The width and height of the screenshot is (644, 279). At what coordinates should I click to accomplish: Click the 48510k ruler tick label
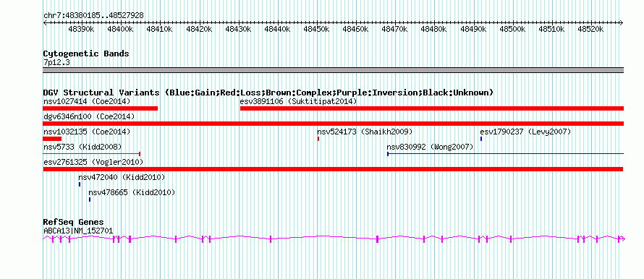551,29
